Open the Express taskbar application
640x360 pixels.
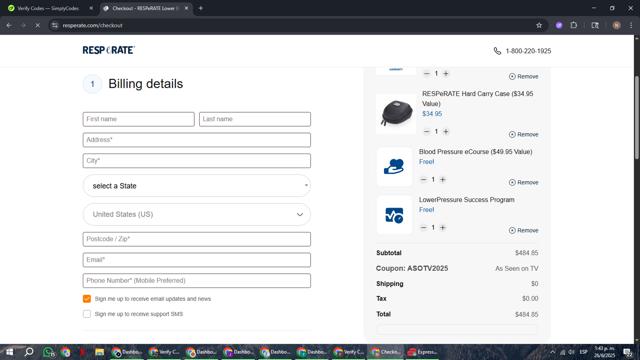tap(422, 352)
